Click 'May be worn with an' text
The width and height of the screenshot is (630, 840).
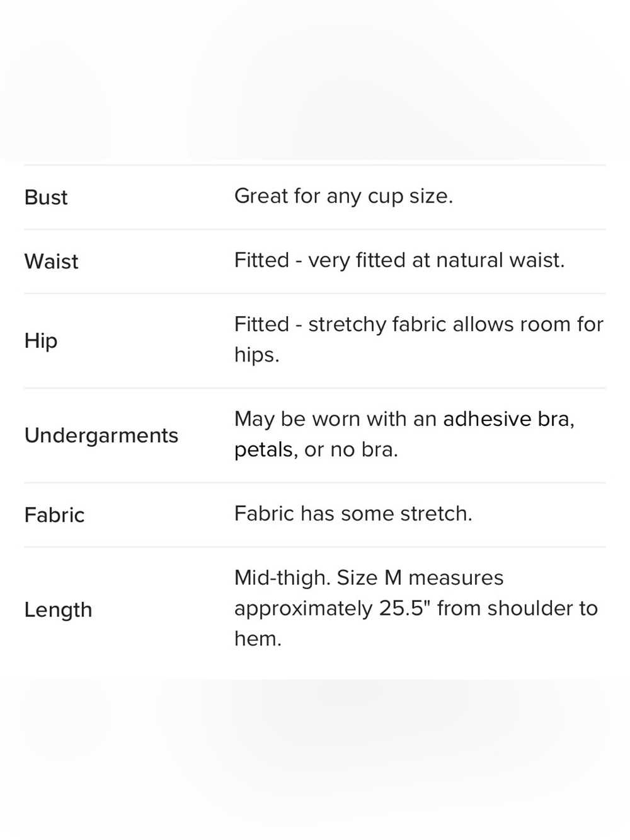[x=335, y=419]
